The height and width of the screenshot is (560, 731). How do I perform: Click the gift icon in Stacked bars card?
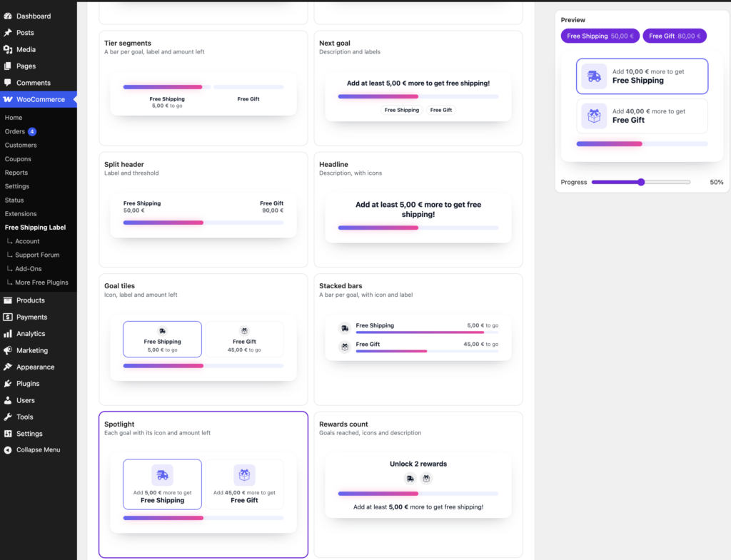(345, 347)
